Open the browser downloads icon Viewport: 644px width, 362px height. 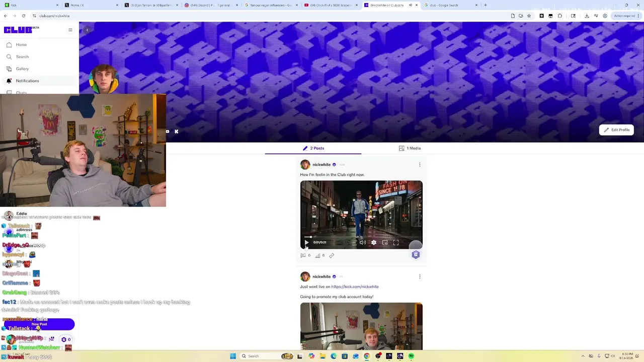(x=587, y=16)
